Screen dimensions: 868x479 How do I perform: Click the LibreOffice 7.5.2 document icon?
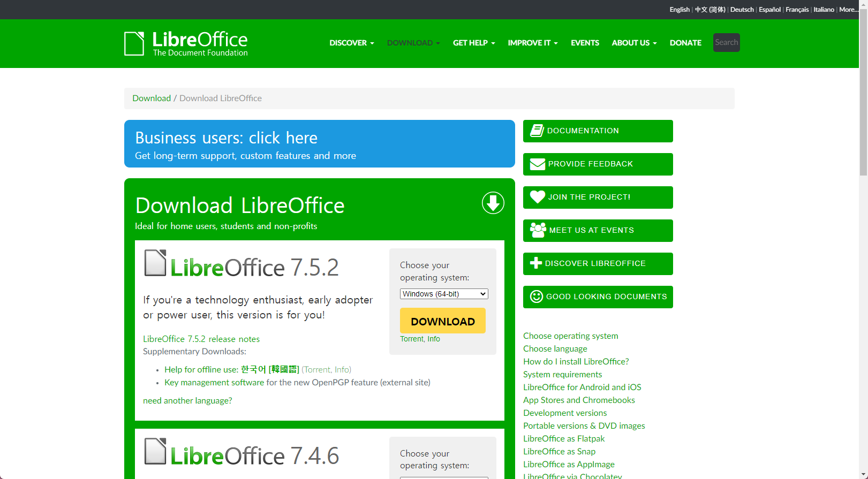click(x=155, y=263)
